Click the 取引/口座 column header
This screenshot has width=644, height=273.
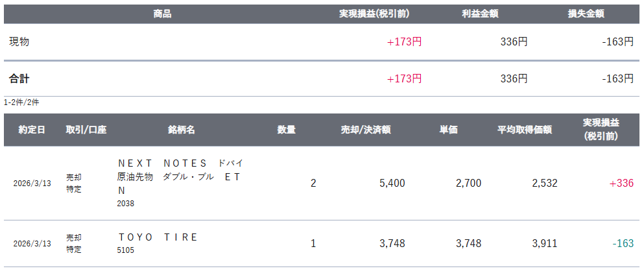click(86, 130)
